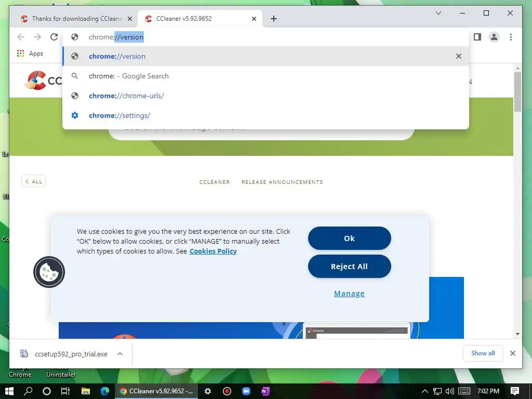The width and height of the screenshot is (532, 399).
Task: Open the RELEASE ANNOUNCEMENTS link
Action: click(x=282, y=182)
